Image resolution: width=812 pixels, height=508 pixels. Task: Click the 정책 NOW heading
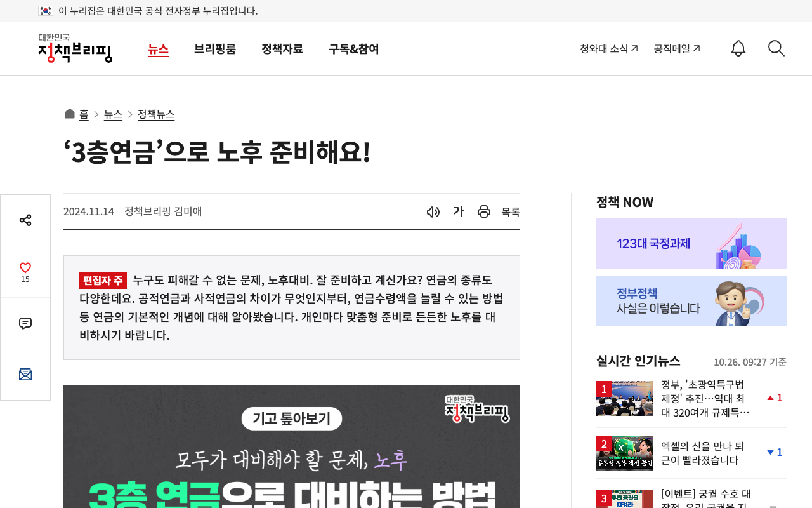pos(625,202)
